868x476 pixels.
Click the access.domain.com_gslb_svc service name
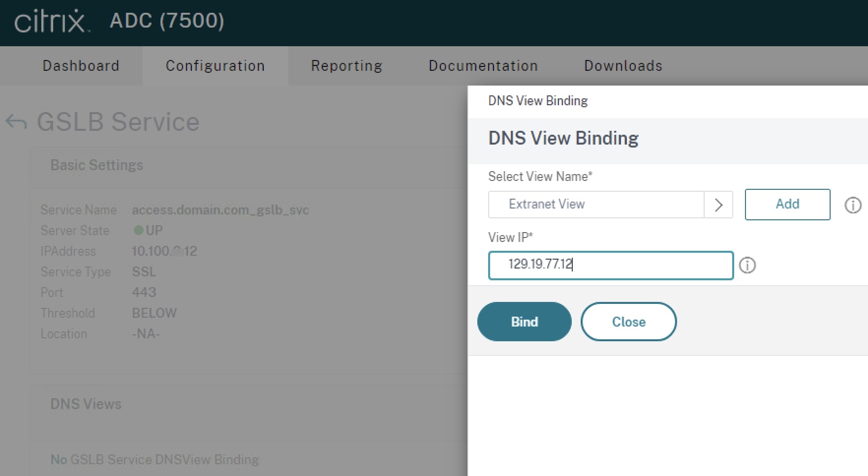pyautogui.click(x=220, y=209)
